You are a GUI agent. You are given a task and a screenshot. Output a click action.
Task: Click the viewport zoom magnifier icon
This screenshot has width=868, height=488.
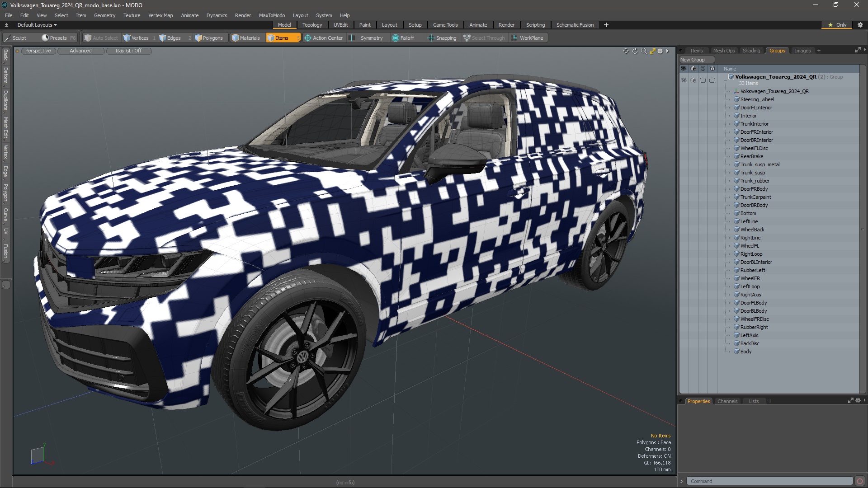[x=644, y=51]
